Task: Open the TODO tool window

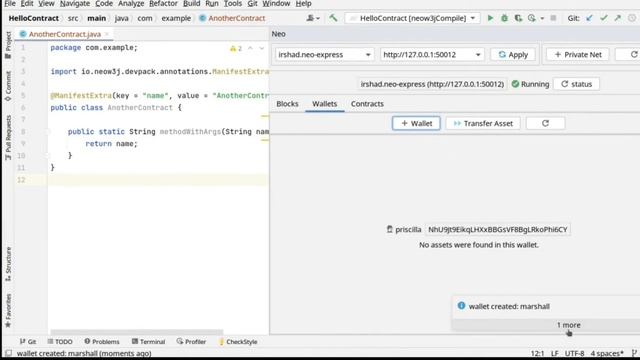Action: click(x=60, y=342)
